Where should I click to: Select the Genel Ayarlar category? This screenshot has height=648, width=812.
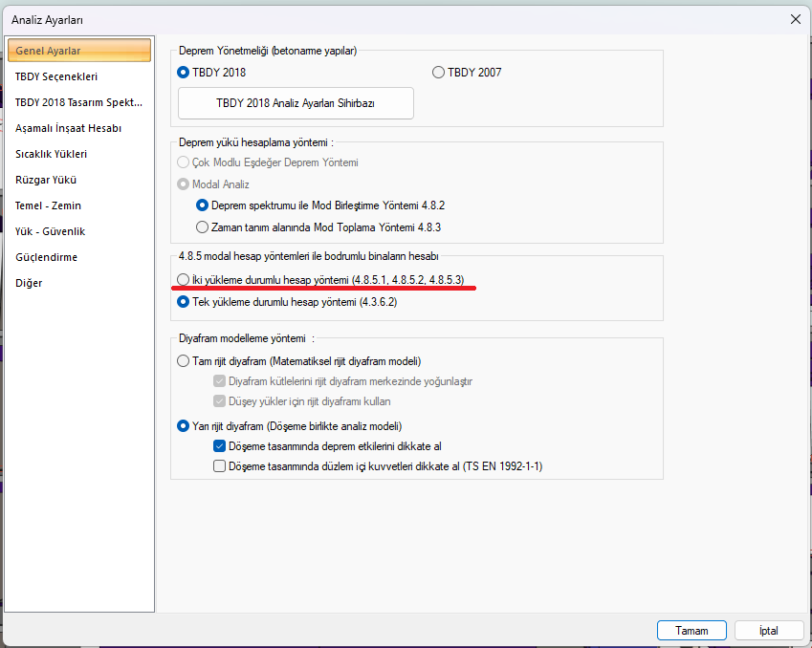[x=79, y=51]
